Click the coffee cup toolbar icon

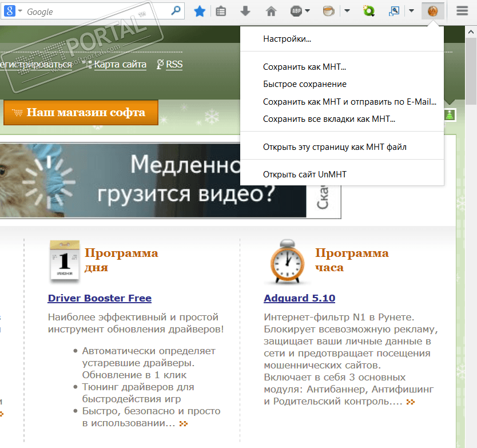pyautogui.click(x=328, y=11)
